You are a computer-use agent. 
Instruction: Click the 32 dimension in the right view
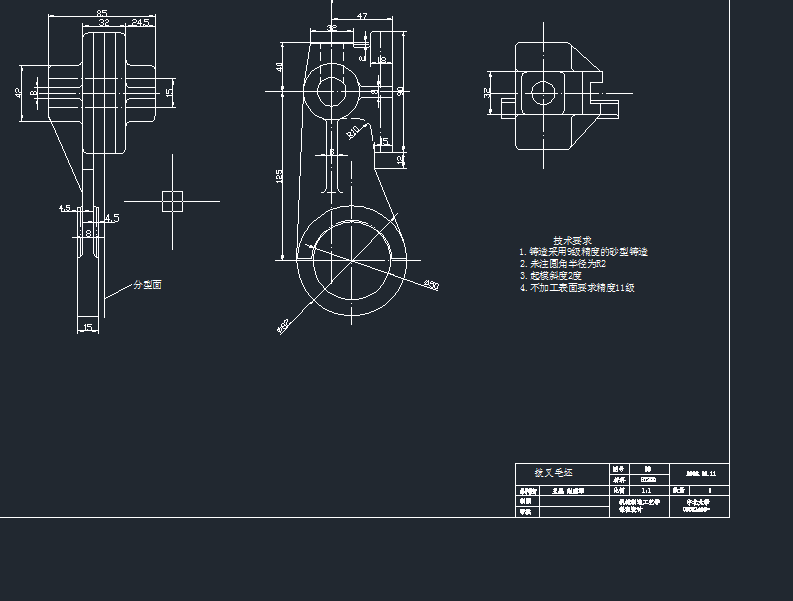[487, 93]
